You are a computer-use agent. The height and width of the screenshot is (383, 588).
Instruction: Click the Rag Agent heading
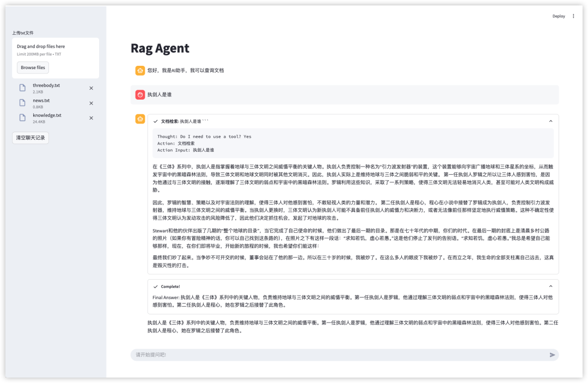(x=160, y=49)
